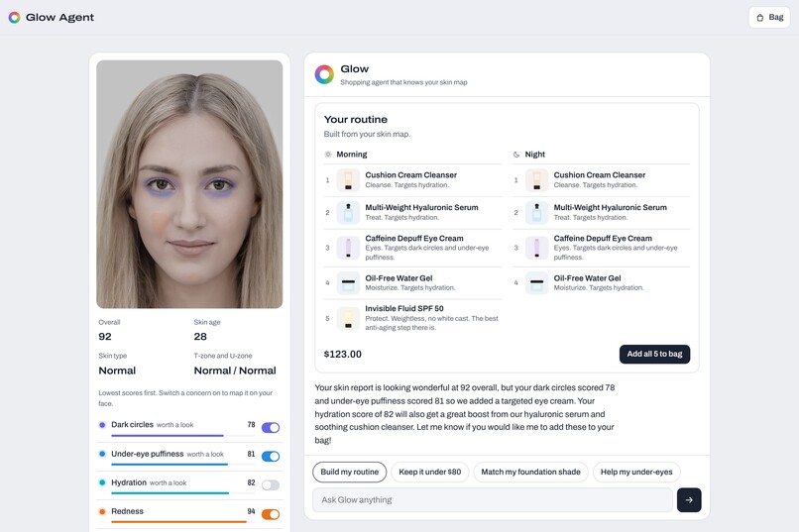Select night Caffeine Depuff Eye Cream title
The image size is (799, 532).
(603, 238)
